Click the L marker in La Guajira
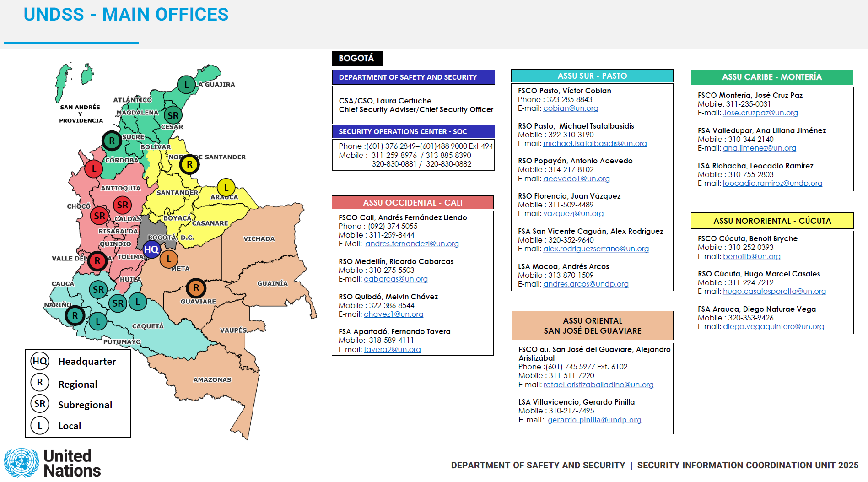Viewport: 868px width, 482px height. [186, 85]
